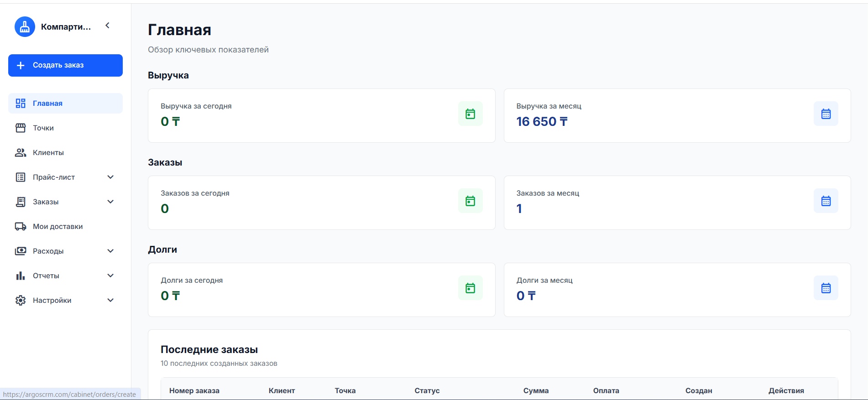Click the Компарти... company name

[x=66, y=27]
